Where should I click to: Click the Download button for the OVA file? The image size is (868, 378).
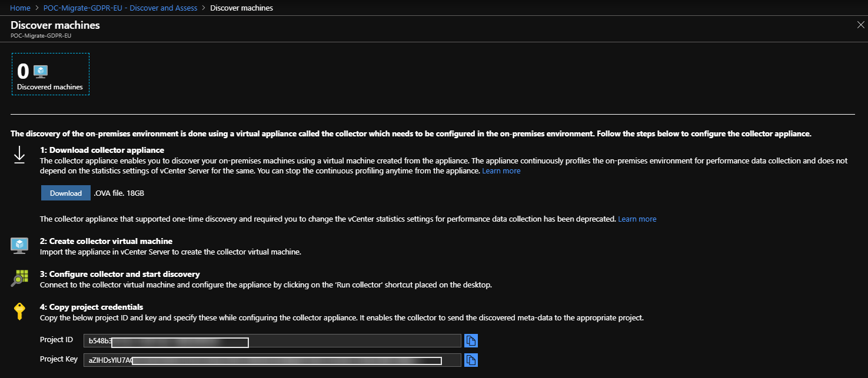point(65,192)
